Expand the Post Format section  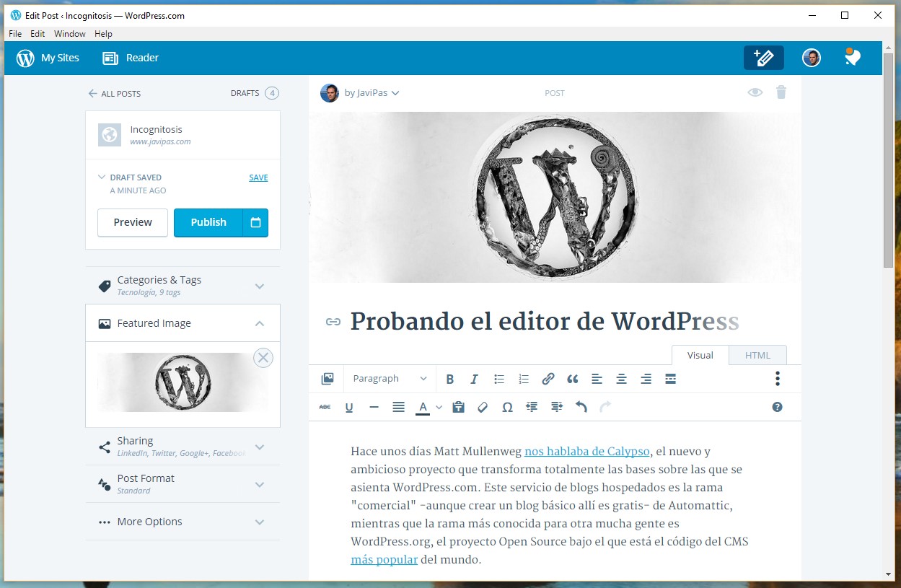[183, 484]
